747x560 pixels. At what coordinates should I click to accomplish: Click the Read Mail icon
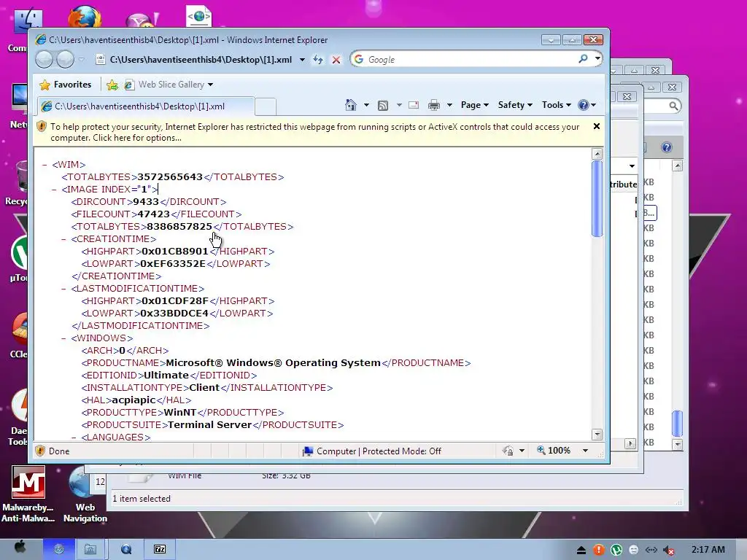(x=414, y=105)
